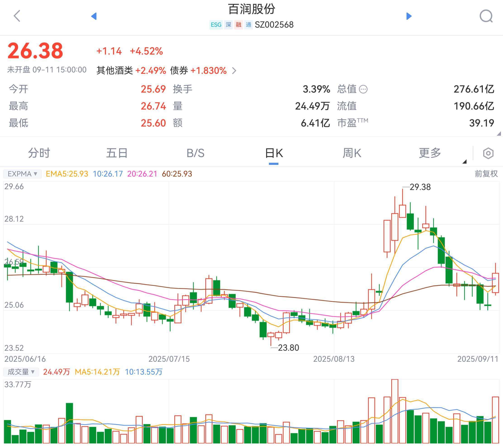503x448 pixels.
Task: Tap the price change +1.14
Action: [x=109, y=51]
